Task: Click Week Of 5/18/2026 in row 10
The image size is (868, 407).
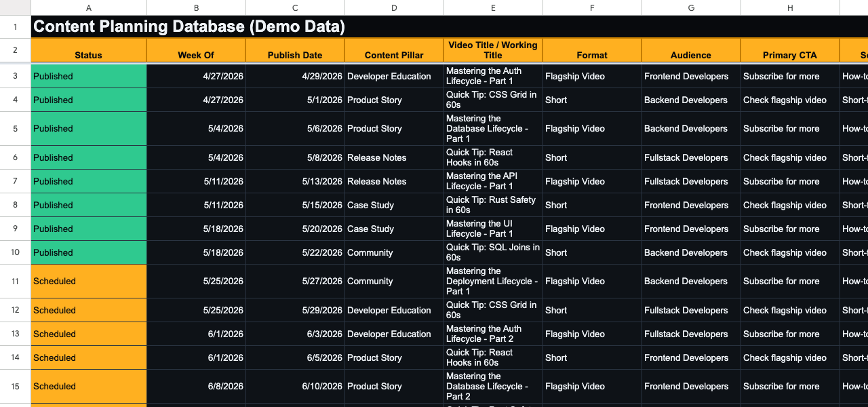Action: click(x=196, y=252)
